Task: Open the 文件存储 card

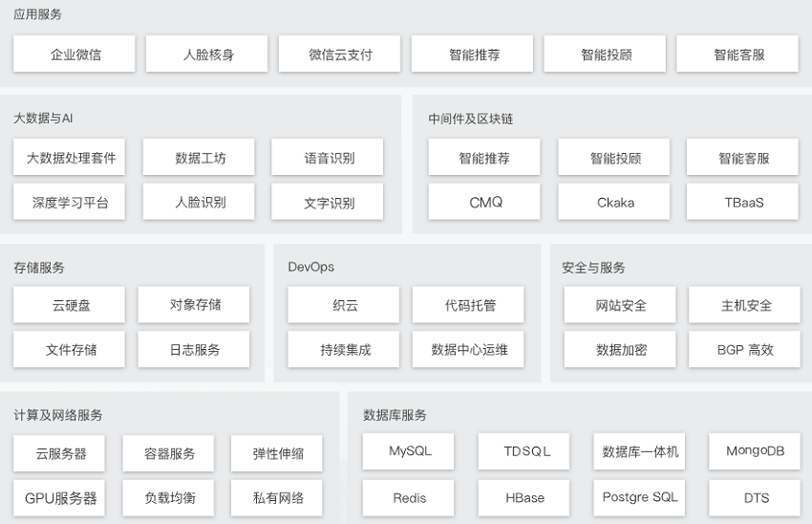Action: click(x=70, y=349)
